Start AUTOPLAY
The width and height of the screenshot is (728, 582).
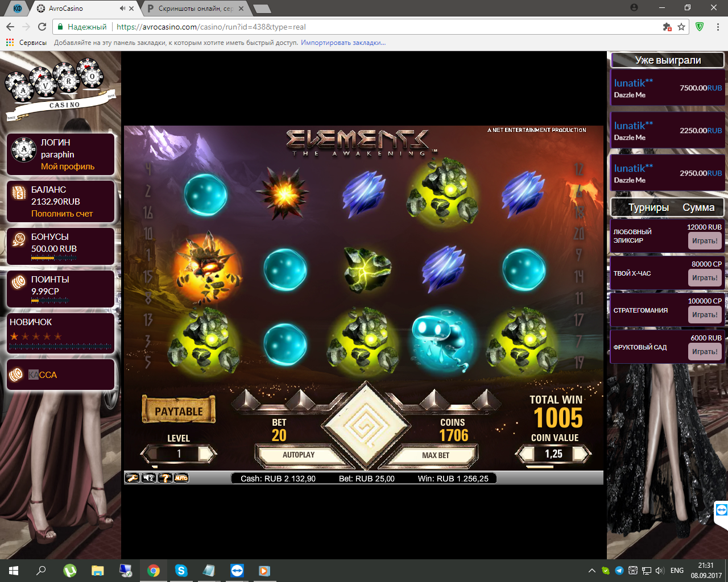coord(298,455)
